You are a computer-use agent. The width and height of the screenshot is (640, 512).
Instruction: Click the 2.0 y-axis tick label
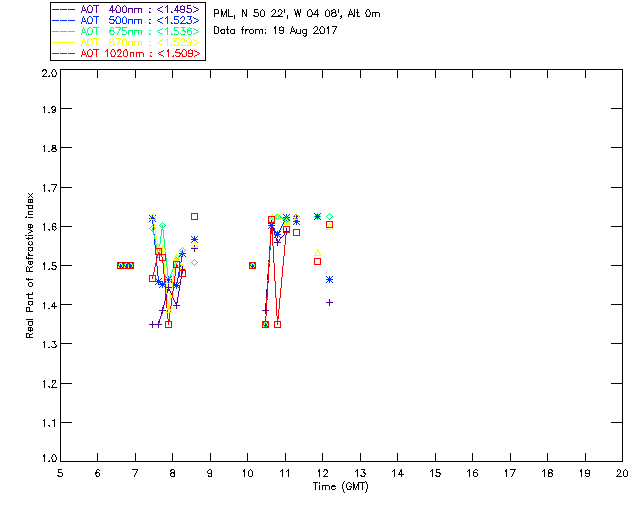tap(49, 73)
